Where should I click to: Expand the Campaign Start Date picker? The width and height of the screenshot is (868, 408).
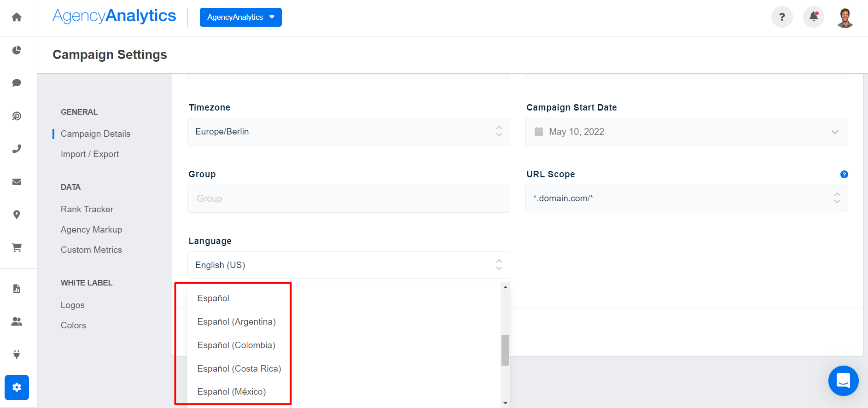click(686, 132)
